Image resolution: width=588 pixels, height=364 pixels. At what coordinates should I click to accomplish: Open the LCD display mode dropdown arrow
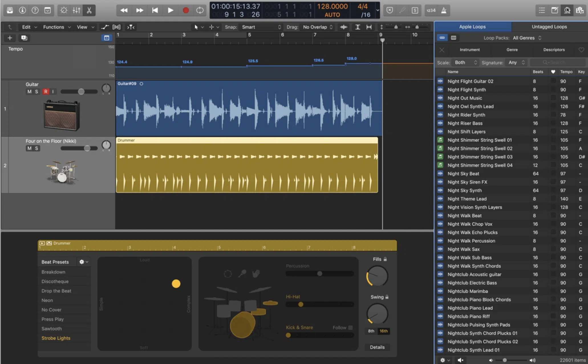click(378, 10)
